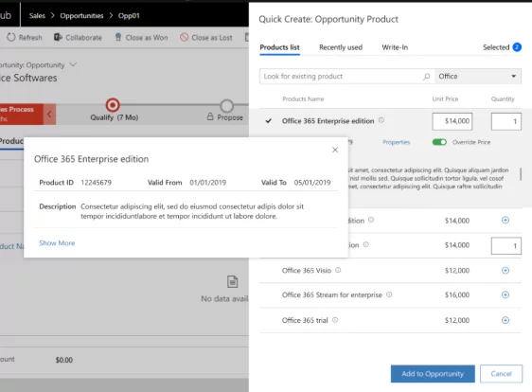Open info icon for Office 365 Visio
Viewport: 532px width, 392px height.
[338, 270]
